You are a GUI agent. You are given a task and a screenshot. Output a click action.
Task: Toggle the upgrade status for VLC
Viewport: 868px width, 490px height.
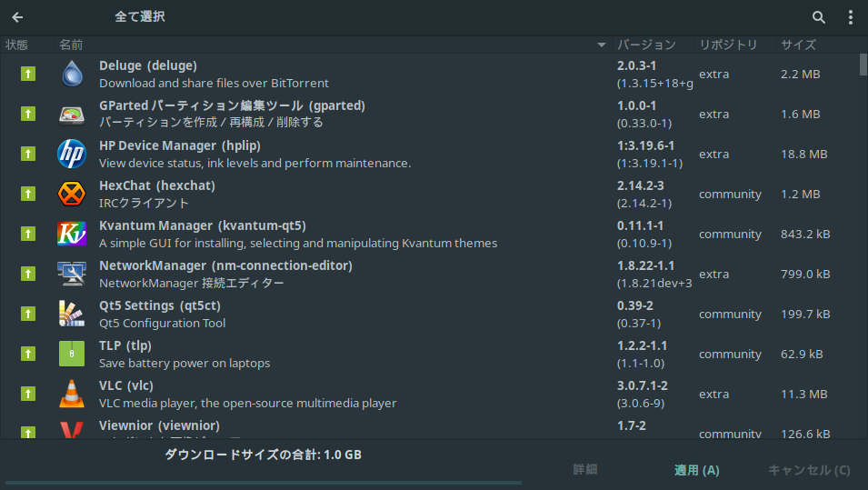click(28, 394)
